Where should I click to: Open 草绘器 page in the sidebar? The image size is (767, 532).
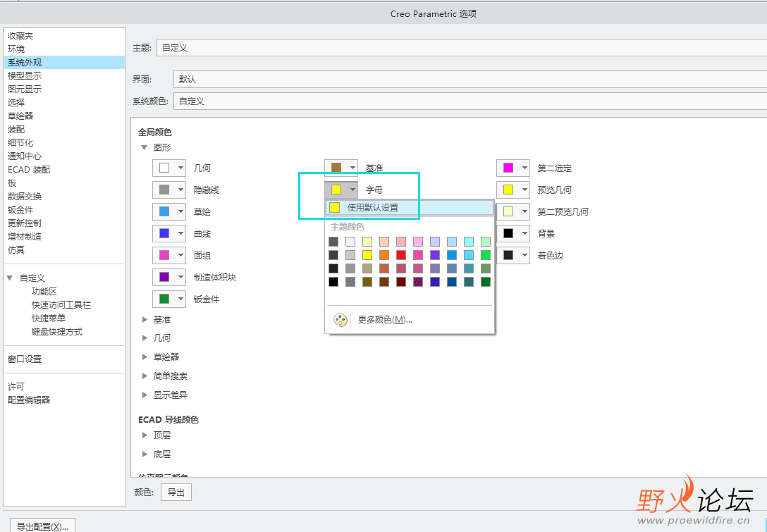pyautogui.click(x=20, y=116)
